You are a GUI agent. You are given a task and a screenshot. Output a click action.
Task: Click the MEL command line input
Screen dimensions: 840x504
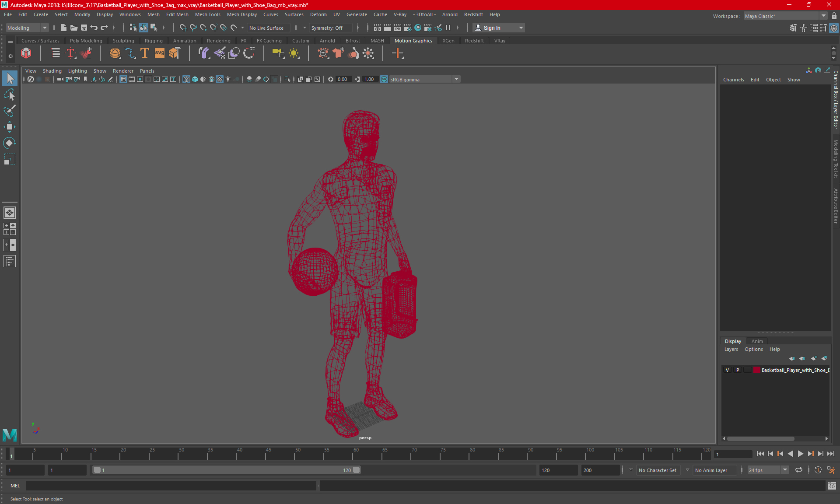[x=171, y=486]
